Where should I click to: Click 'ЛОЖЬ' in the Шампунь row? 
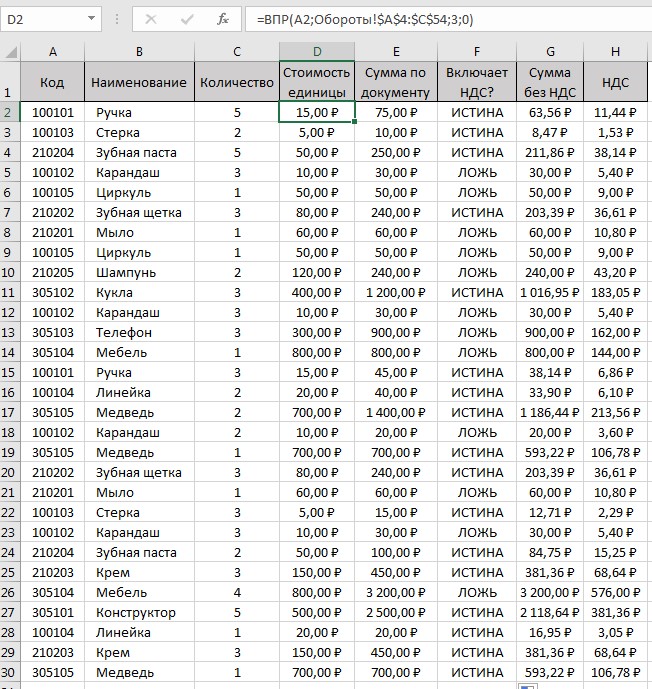pyautogui.click(x=477, y=273)
